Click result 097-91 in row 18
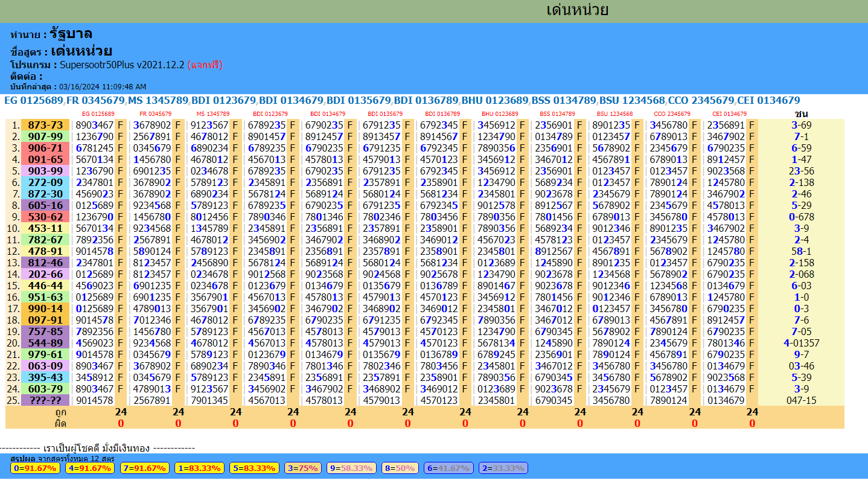Viewport: 868px width, 486px height. tap(46, 320)
